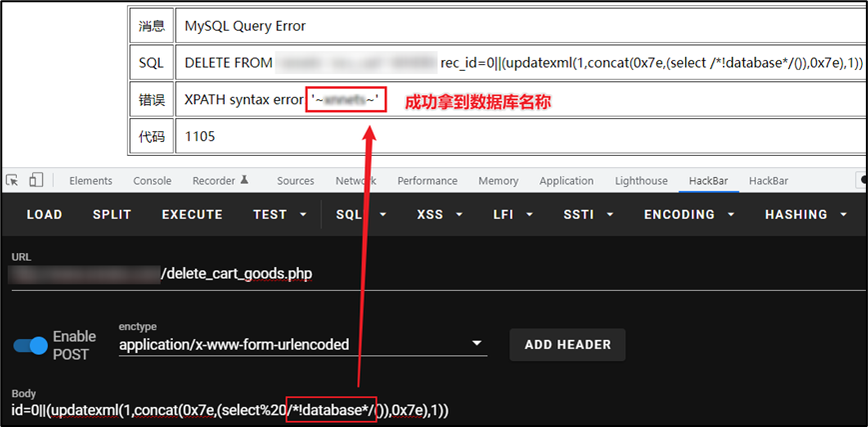Toggle the Enable POST switch
The image size is (868, 427).
click(30, 345)
